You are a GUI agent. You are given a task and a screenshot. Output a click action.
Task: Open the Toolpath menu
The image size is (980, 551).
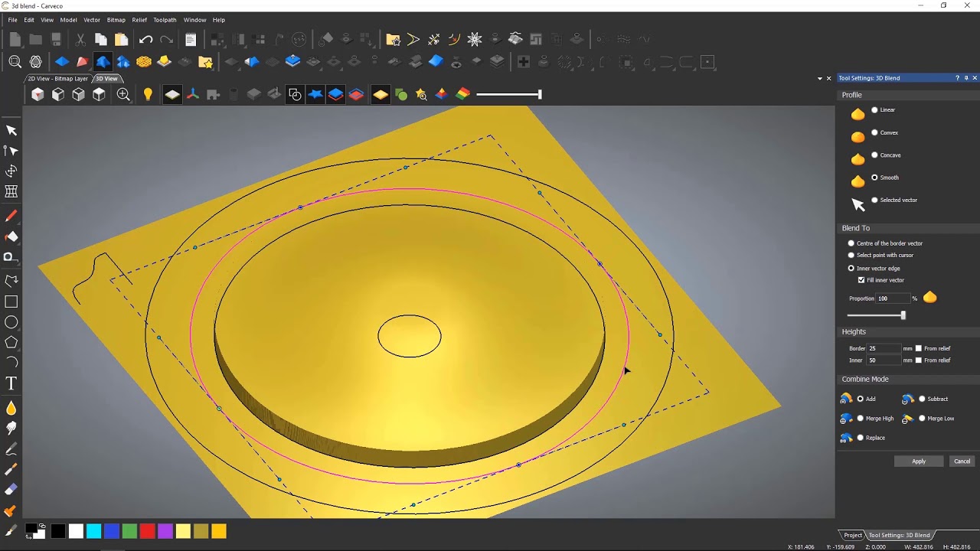point(165,20)
